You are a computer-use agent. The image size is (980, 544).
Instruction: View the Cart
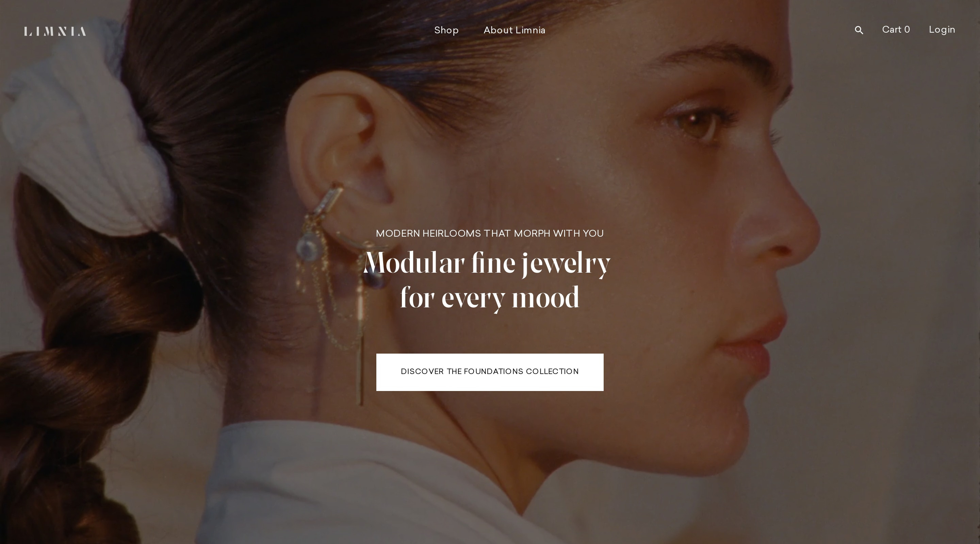[896, 30]
